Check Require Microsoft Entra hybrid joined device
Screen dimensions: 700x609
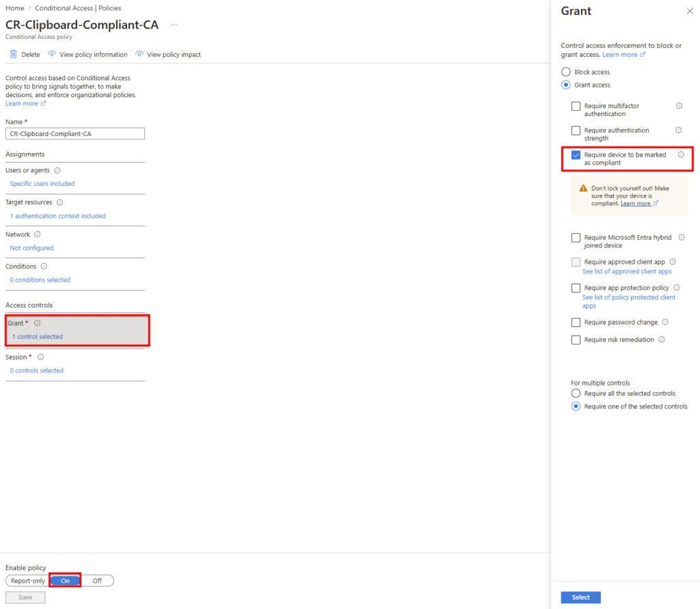point(576,238)
